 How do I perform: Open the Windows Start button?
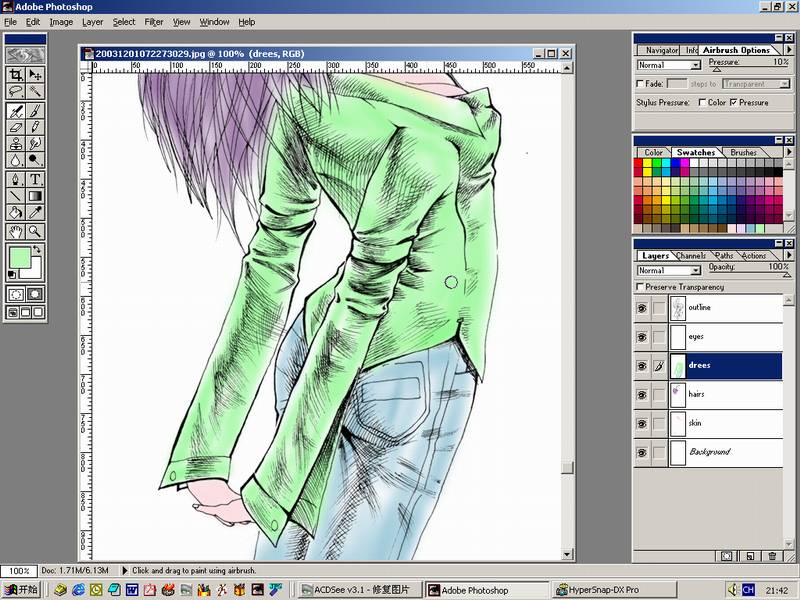pyautogui.click(x=21, y=590)
